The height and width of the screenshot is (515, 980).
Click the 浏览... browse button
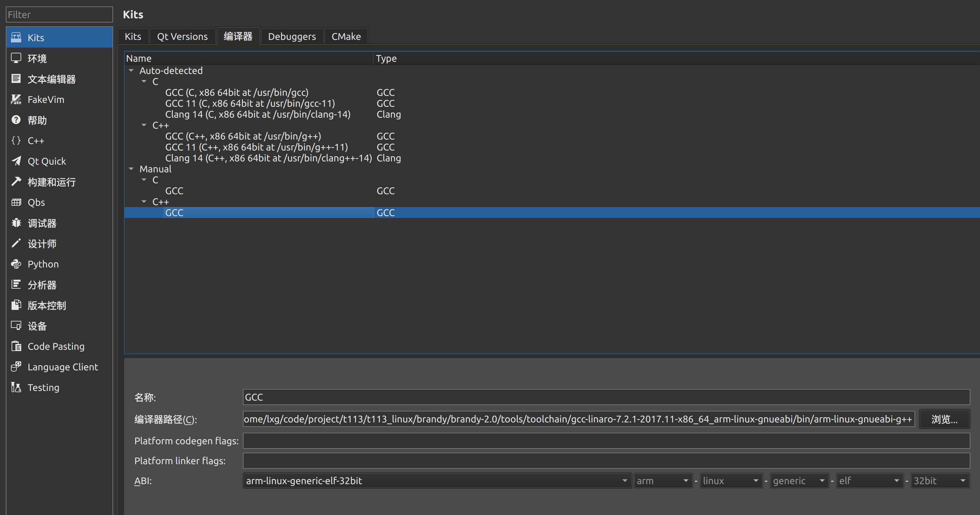(944, 419)
